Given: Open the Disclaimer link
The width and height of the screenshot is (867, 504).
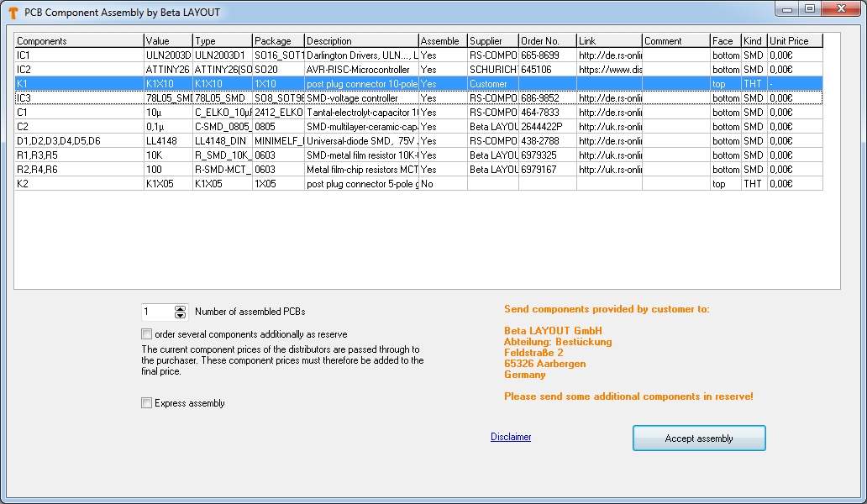Looking at the screenshot, I should 511,437.
